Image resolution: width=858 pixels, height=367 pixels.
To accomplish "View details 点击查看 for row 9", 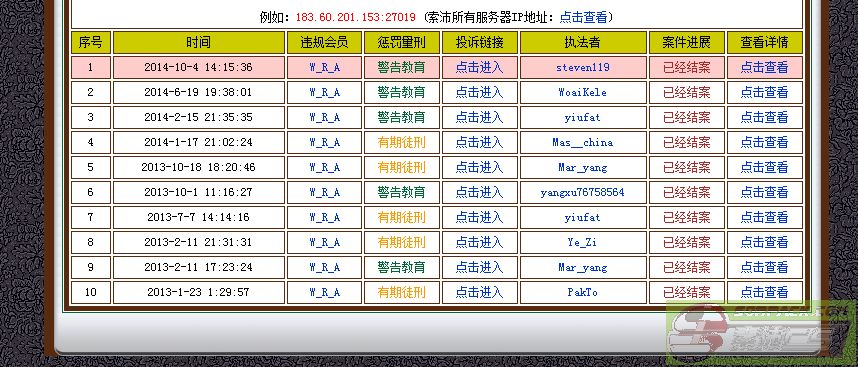I will (x=764, y=267).
